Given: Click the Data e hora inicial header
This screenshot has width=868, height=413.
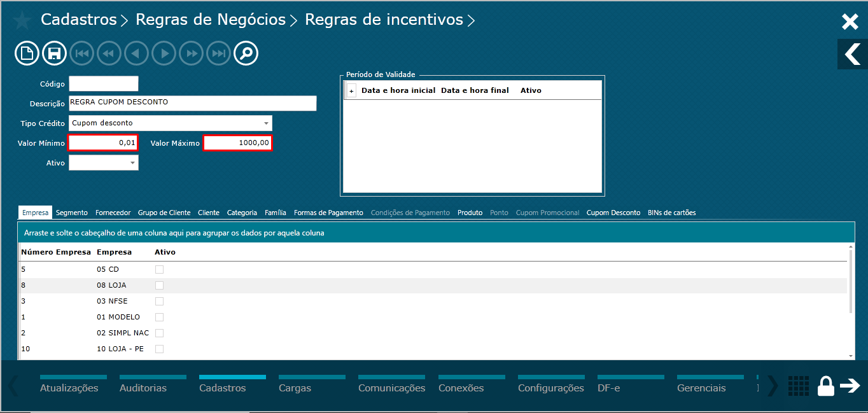Looking at the screenshot, I should pyautogui.click(x=398, y=90).
